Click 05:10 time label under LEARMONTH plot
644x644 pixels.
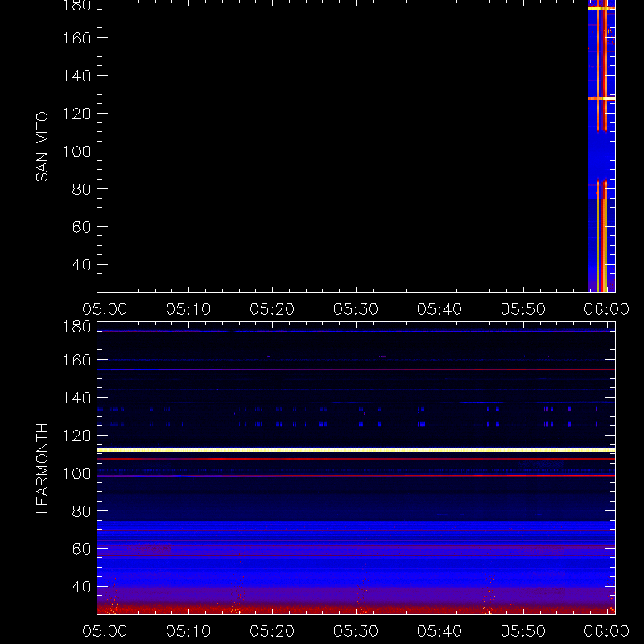point(188,631)
